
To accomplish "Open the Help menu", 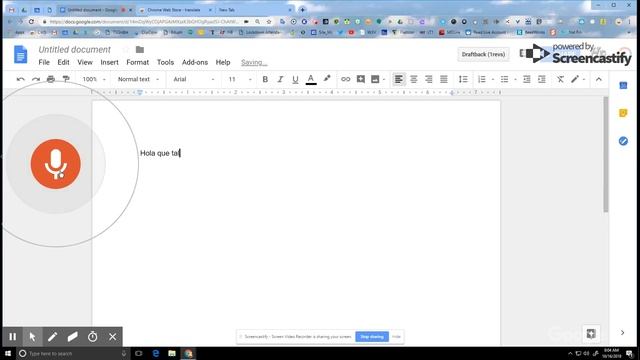I will pyautogui.click(x=223, y=62).
